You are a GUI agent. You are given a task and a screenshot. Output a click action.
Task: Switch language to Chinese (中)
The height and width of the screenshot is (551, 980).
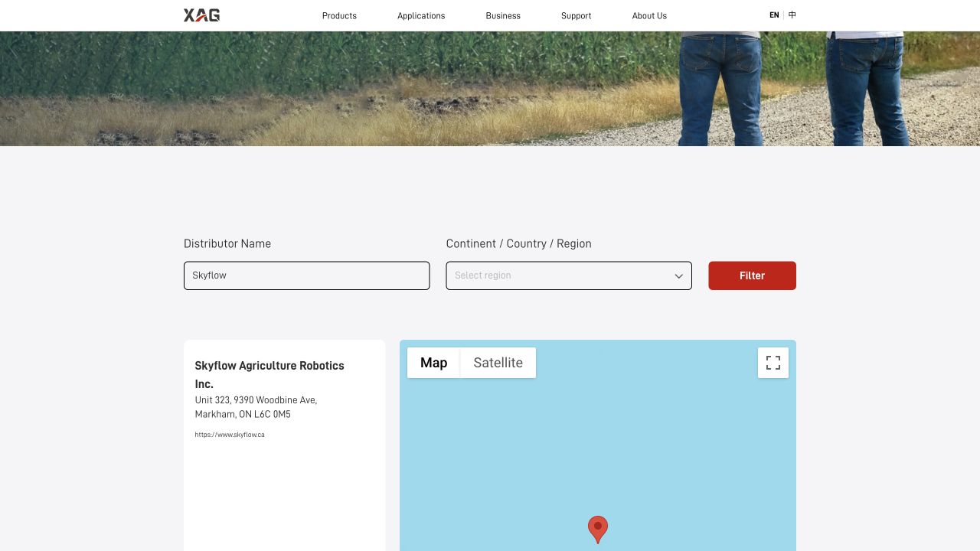792,15
